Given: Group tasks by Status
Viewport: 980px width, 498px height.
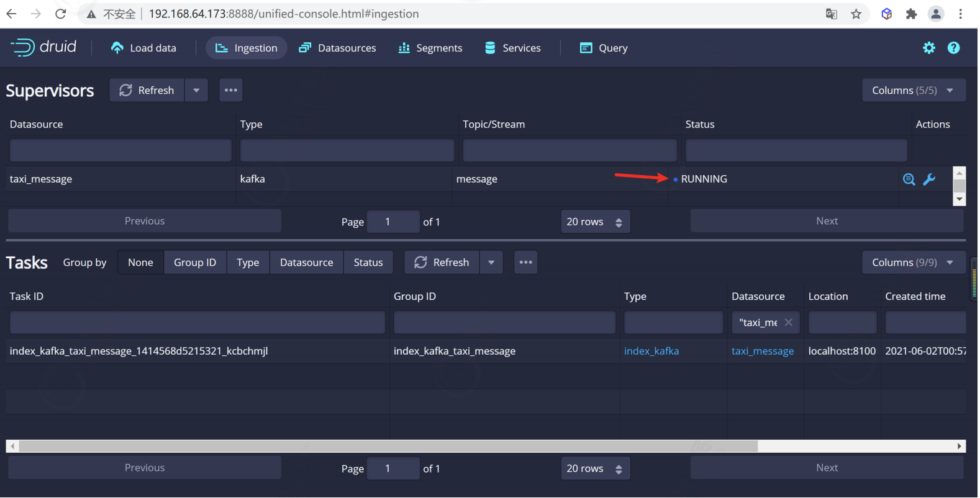Looking at the screenshot, I should click(368, 263).
